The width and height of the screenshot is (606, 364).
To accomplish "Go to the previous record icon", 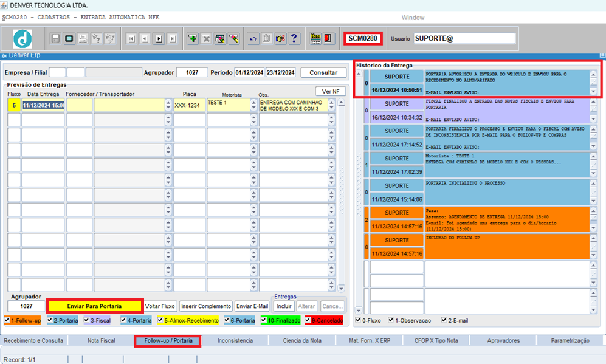I will 145,39.
